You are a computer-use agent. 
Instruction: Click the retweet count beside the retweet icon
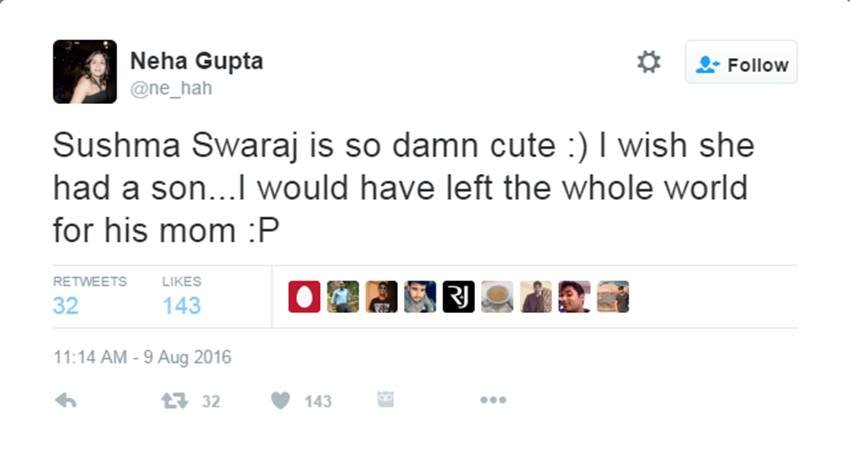[211, 401]
